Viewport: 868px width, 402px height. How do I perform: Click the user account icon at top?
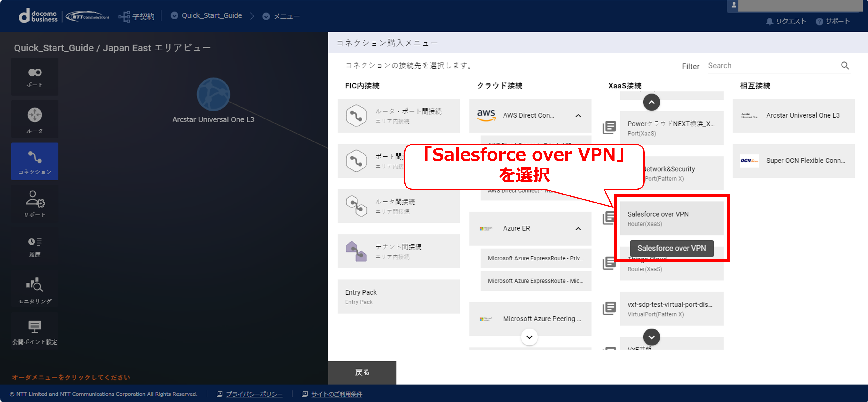[x=733, y=5]
